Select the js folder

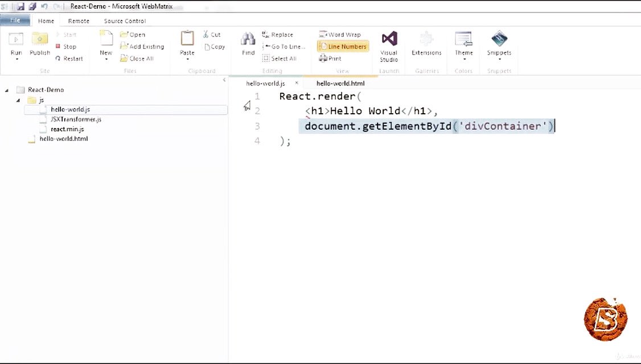41,100
